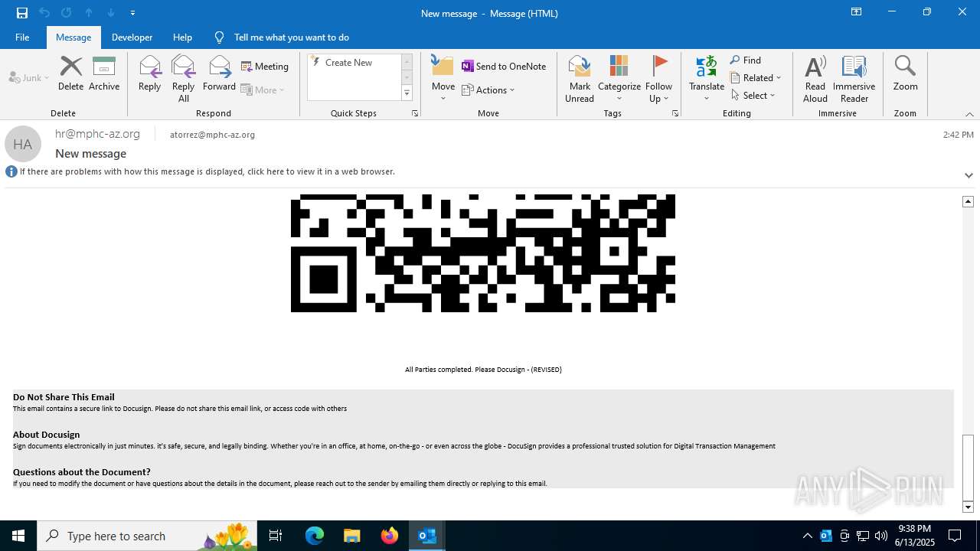This screenshot has height=551, width=980.
Task: Forward this email
Action: tap(220, 73)
